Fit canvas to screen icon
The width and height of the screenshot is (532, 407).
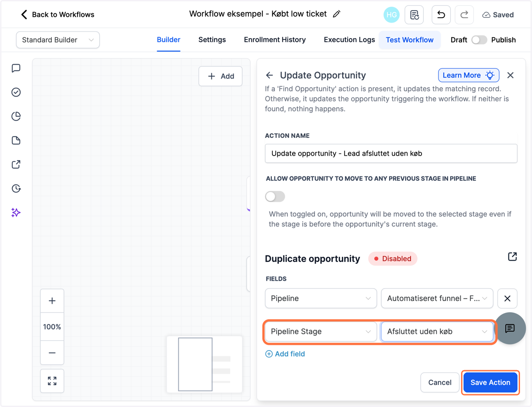(52, 381)
